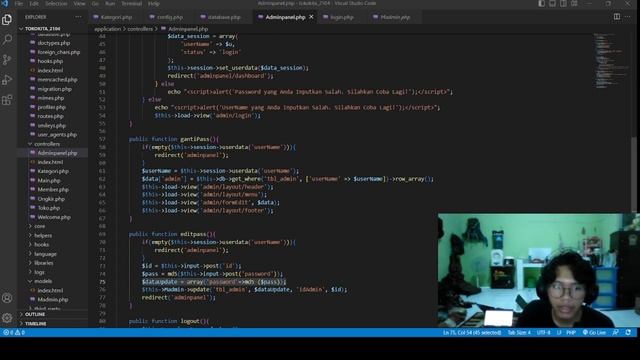Click the PHP language mode status entry
The height and width of the screenshot is (360, 640).
[571, 333]
